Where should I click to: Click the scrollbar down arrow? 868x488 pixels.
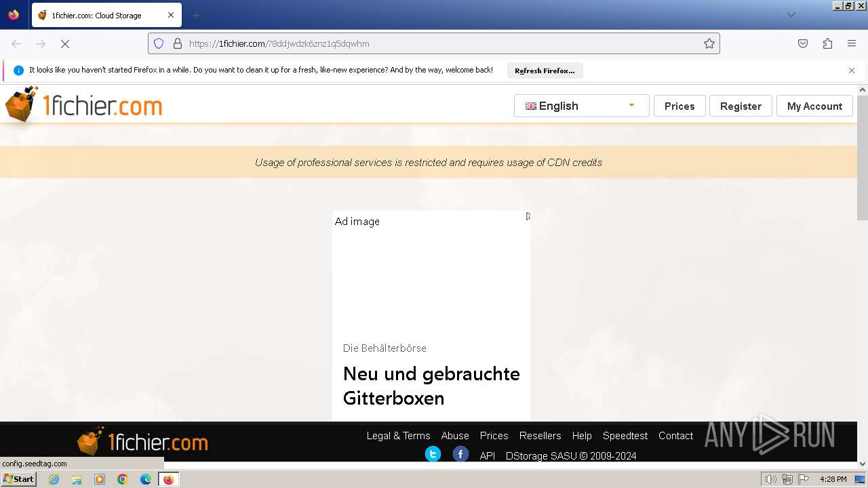pos(863,464)
